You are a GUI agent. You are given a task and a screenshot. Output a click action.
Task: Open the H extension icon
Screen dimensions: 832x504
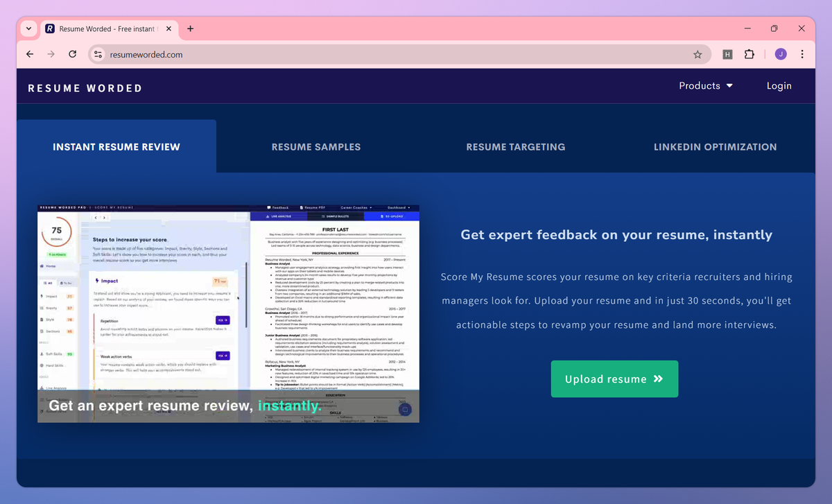coord(727,54)
